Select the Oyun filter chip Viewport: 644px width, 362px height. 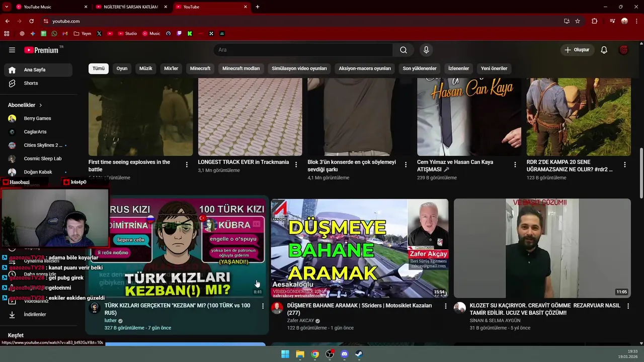tap(122, 68)
